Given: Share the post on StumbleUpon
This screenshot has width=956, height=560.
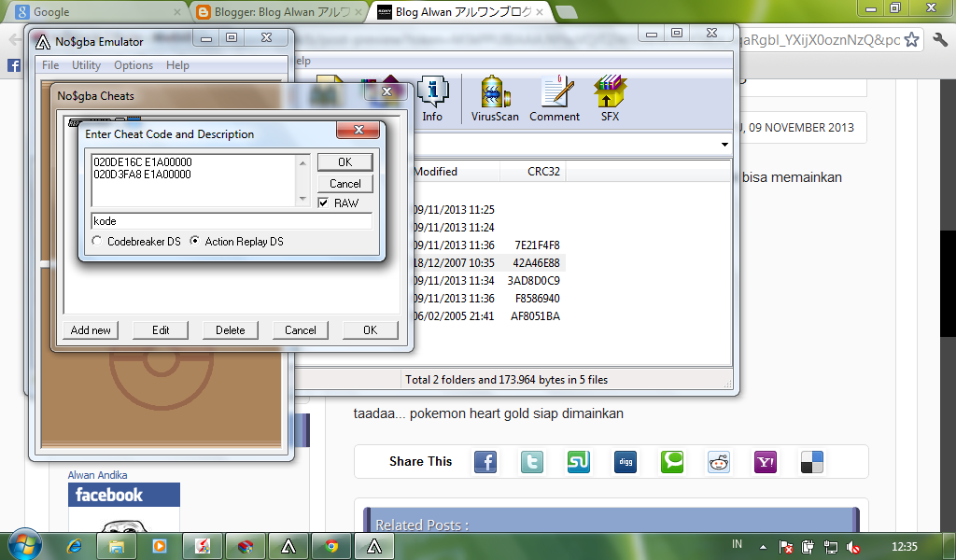Looking at the screenshot, I should [x=579, y=462].
